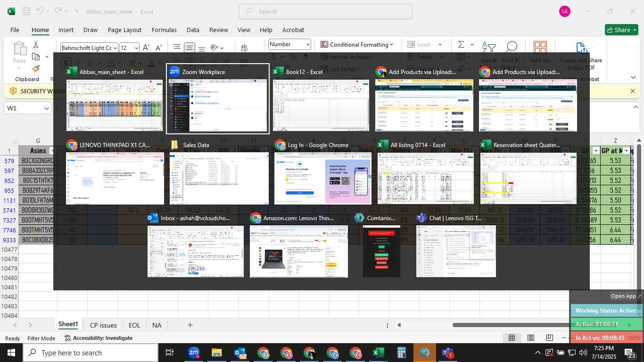Switch to Page Break Preview button
This screenshot has height=362, width=644.
click(550, 338)
